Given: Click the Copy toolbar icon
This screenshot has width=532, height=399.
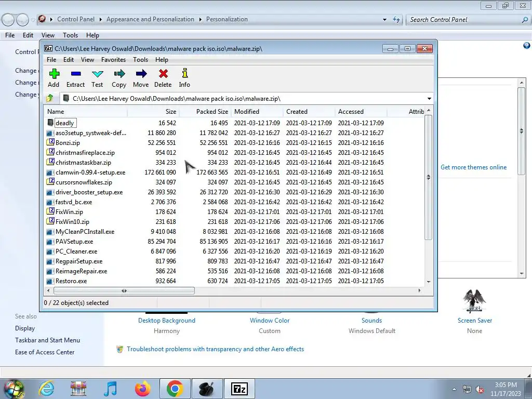Looking at the screenshot, I should (119, 74).
